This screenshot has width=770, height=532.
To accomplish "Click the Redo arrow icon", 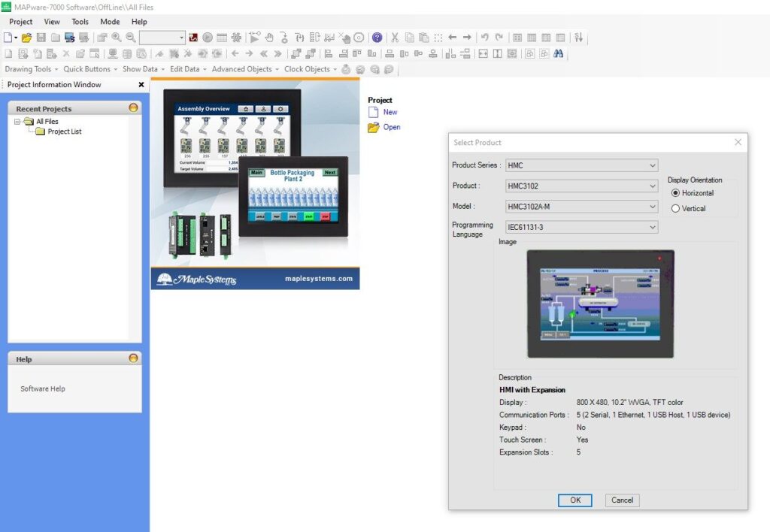I will point(499,38).
